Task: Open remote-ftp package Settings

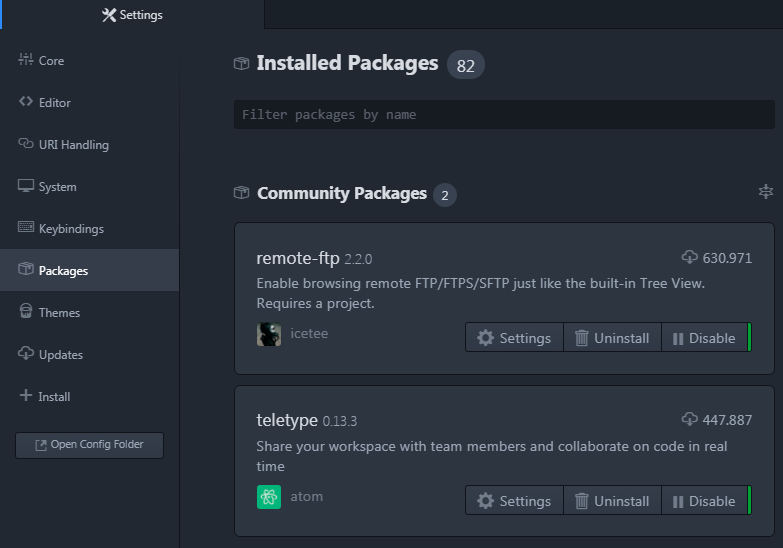Action: tap(514, 338)
